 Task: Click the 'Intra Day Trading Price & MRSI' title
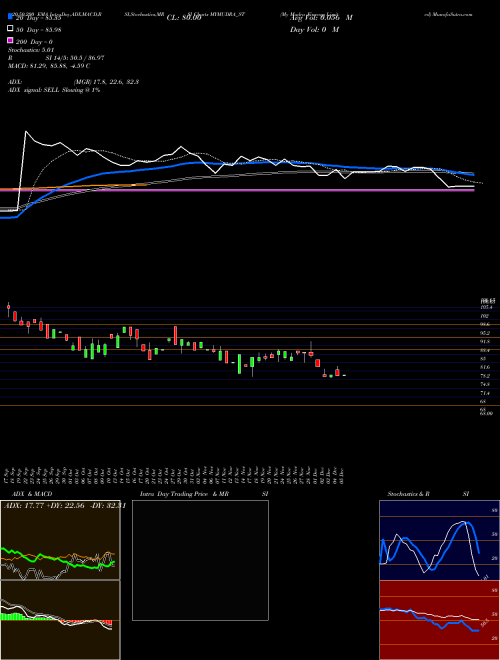204,494
